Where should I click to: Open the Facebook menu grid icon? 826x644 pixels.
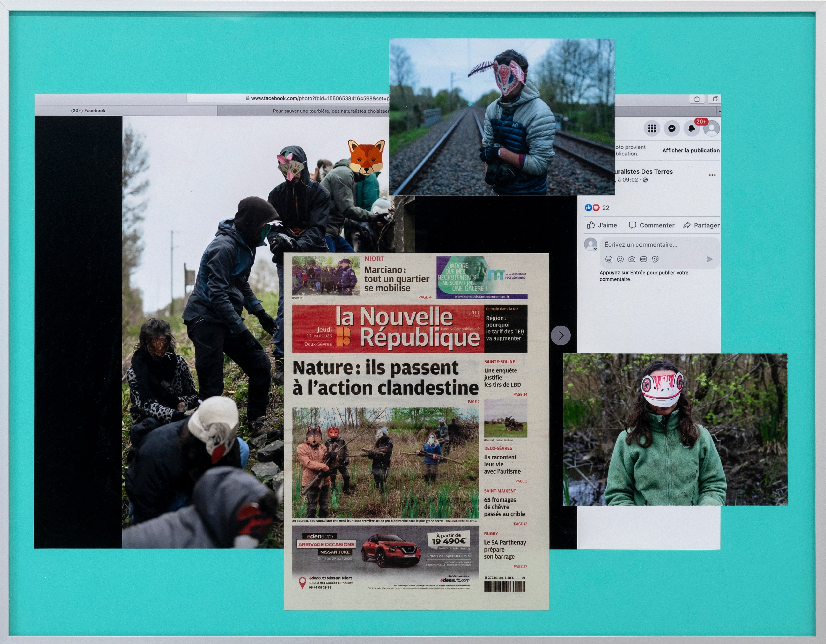pyautogui.click(x=652, y=129)
